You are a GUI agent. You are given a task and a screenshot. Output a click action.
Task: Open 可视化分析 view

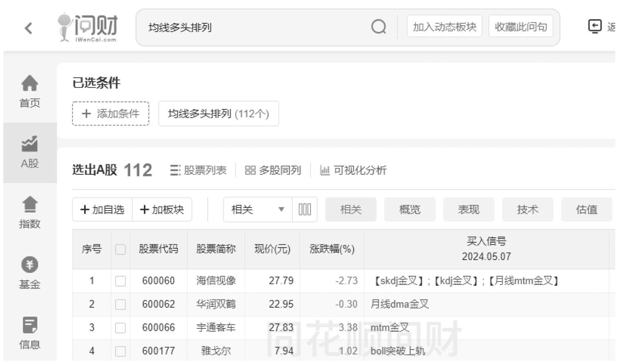coord(353,170)
